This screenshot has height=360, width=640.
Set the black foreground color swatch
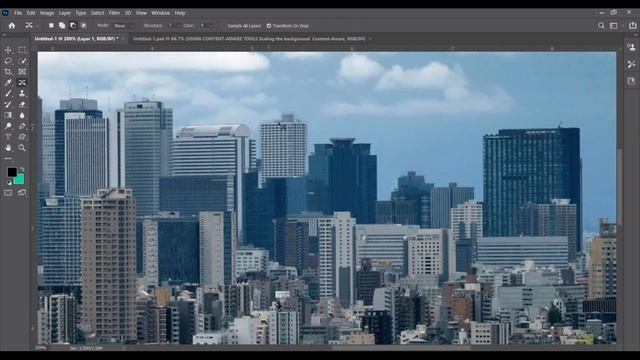pyautogui.click(x=11, y=171)
